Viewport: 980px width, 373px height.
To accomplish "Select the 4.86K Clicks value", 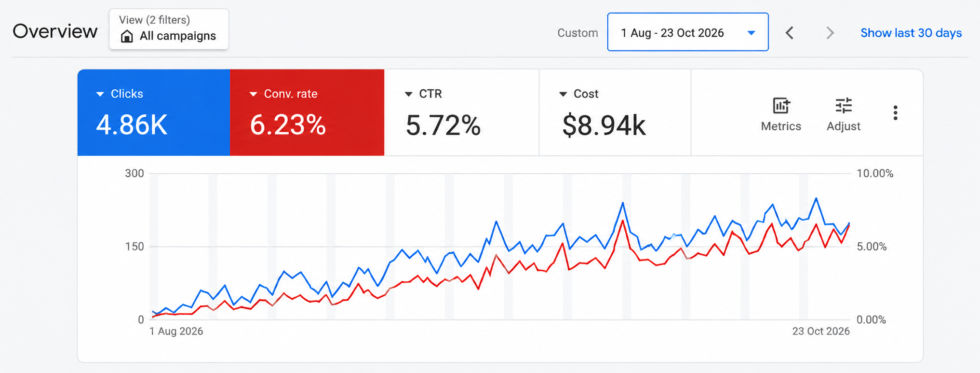I will tap(132, 125).
